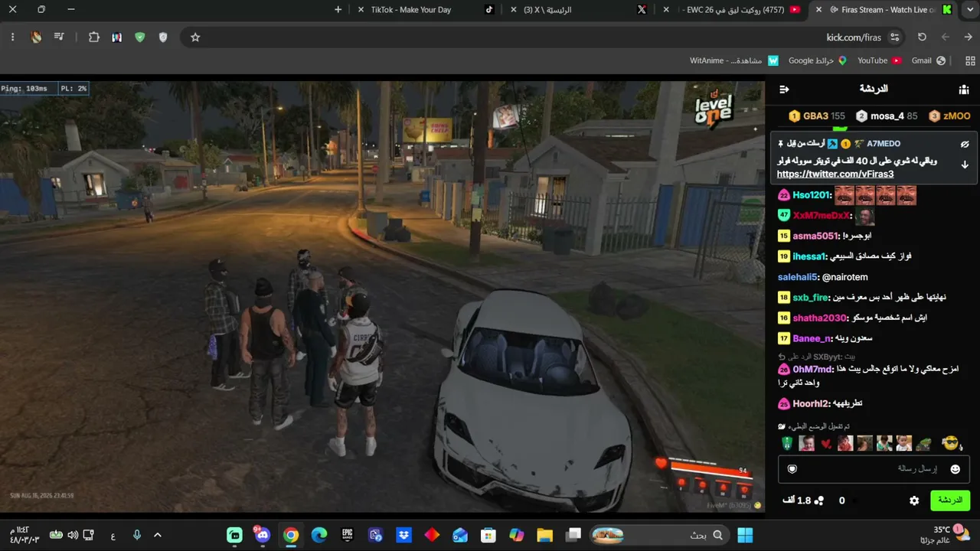Open File Explorer from taskbar
Viewport: 980px width, 551px height.
pyautogui.click(x=544, y=535)
